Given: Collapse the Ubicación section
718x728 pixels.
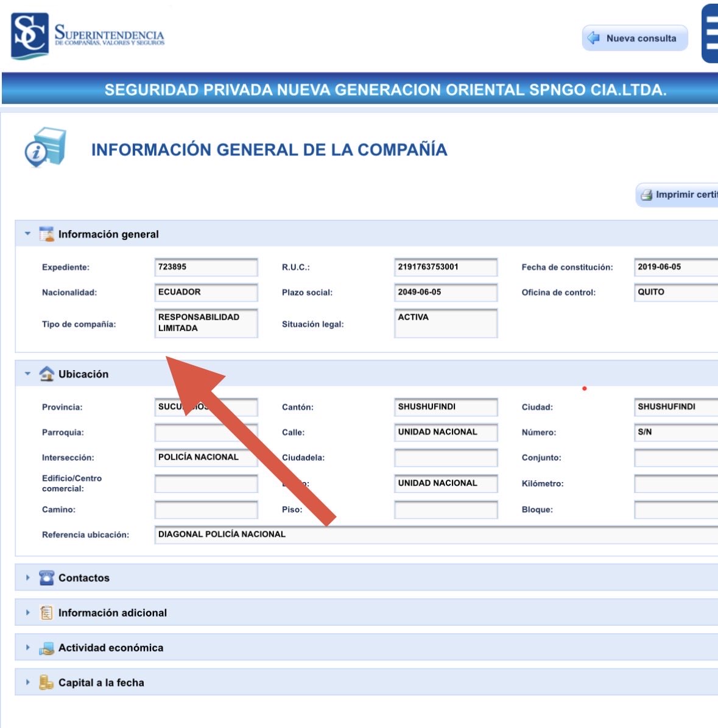Looking at the screenshot, I should 27,373.
